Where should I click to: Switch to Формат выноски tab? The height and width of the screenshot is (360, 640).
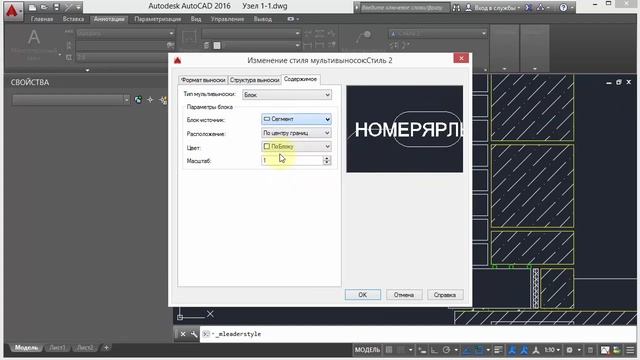click(x=203, y=80)
